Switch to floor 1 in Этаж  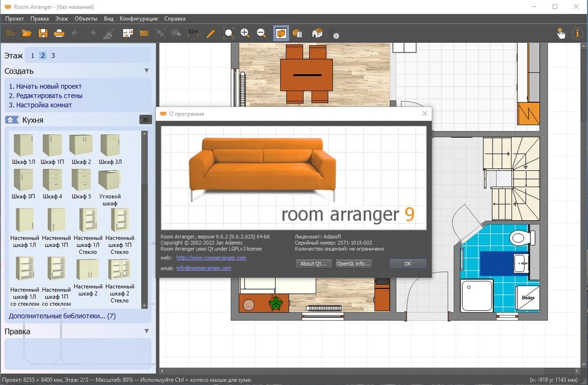click(x=32, y=56)
